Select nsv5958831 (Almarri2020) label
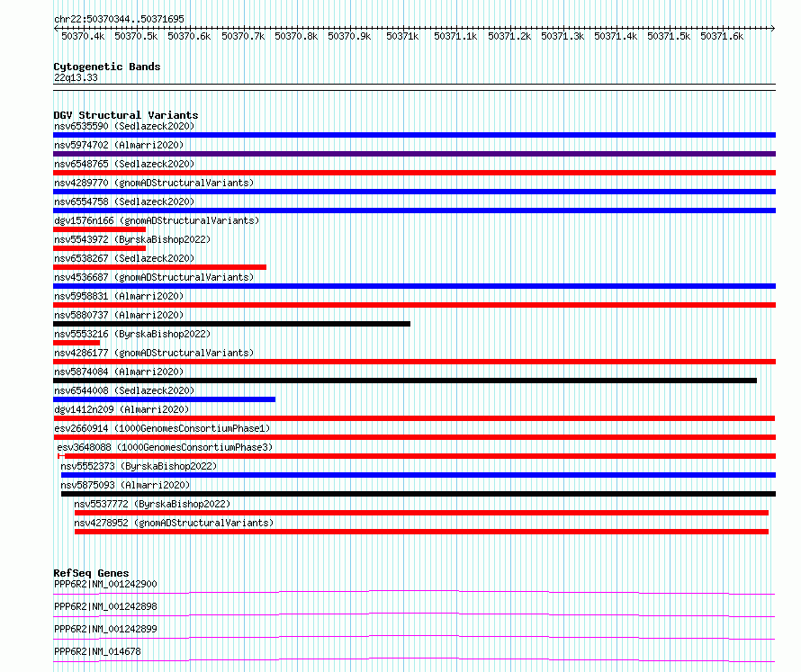Screen dimensions: 801x672 pos(119,296)
